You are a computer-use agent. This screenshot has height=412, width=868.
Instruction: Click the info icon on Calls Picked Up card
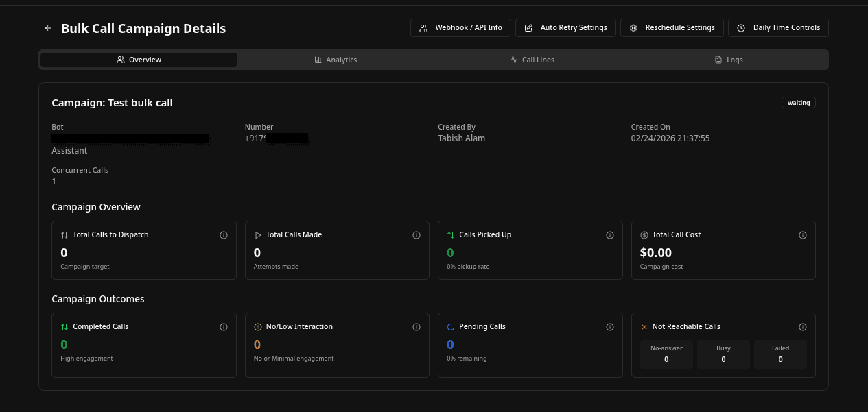coord(610,234)
